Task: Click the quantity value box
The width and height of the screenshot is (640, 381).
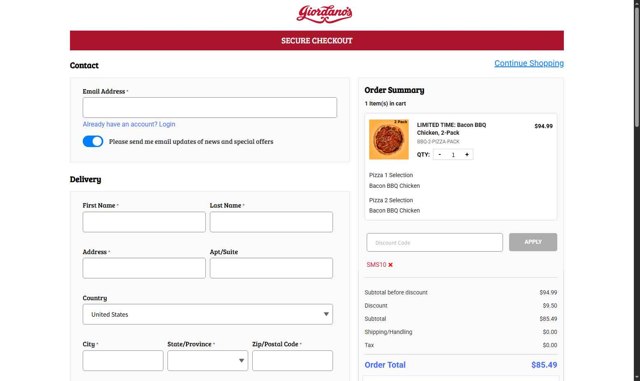Action: click(453, 155)
